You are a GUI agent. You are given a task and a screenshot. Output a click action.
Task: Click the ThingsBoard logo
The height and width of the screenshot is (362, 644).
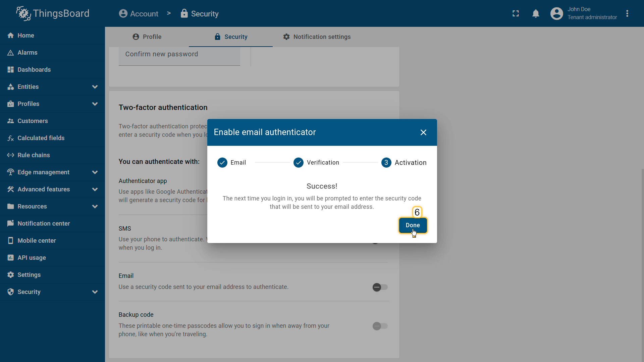(53, 14)
